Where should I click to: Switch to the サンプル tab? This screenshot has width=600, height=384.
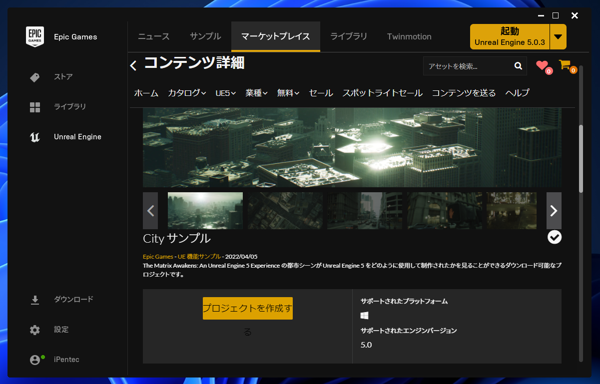point(205,37)
